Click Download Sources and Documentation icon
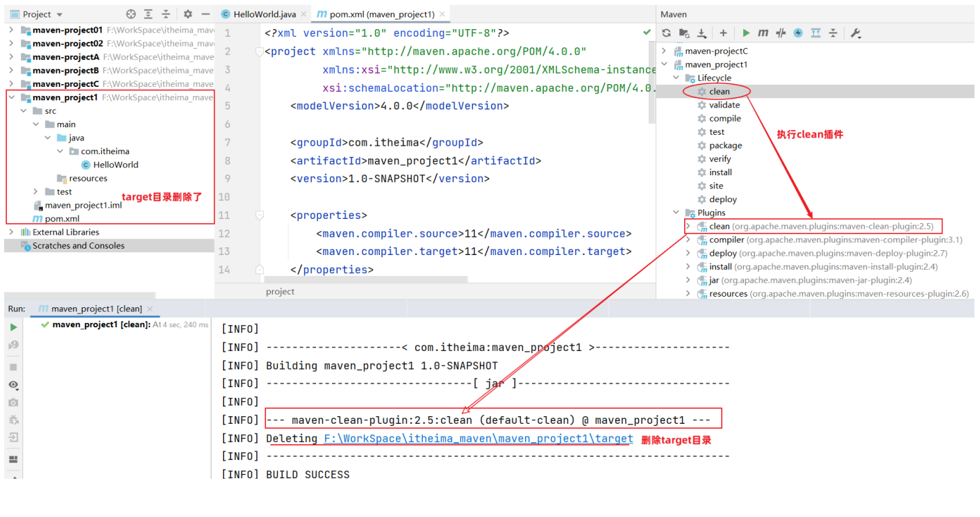The image size is (980, 517). point(702,33)
